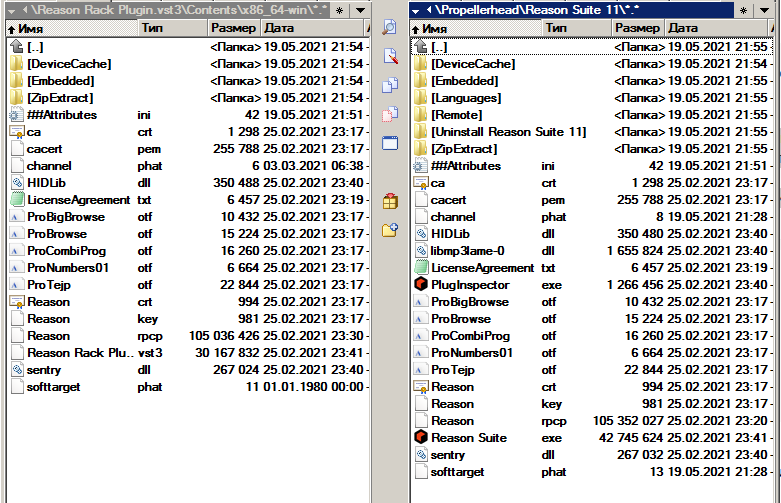The image size is (781, 503).
Task: Click the Remote folder icon in the right panel
Action: coord(421,115)
